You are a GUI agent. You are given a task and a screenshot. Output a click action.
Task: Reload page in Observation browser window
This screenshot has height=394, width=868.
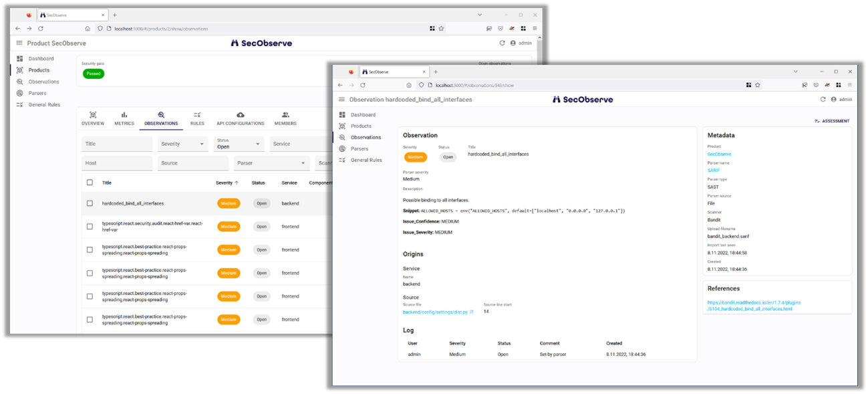tap(363, 85)
